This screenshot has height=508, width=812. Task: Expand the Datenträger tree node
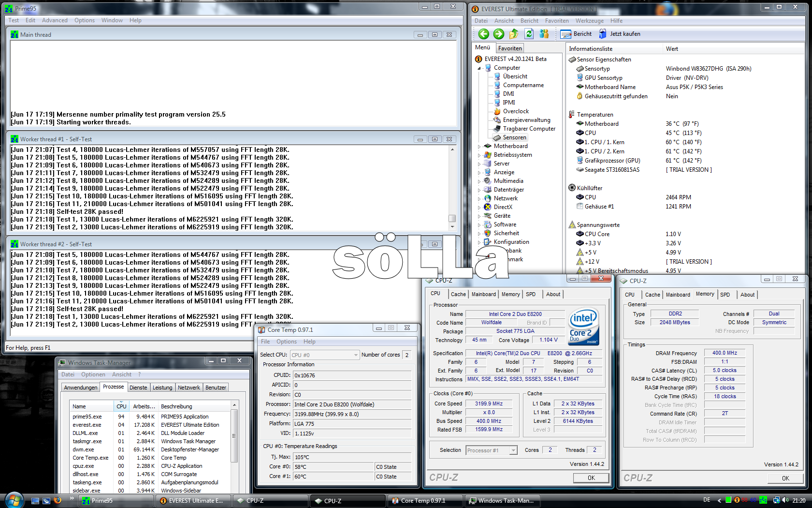(479, 190)
